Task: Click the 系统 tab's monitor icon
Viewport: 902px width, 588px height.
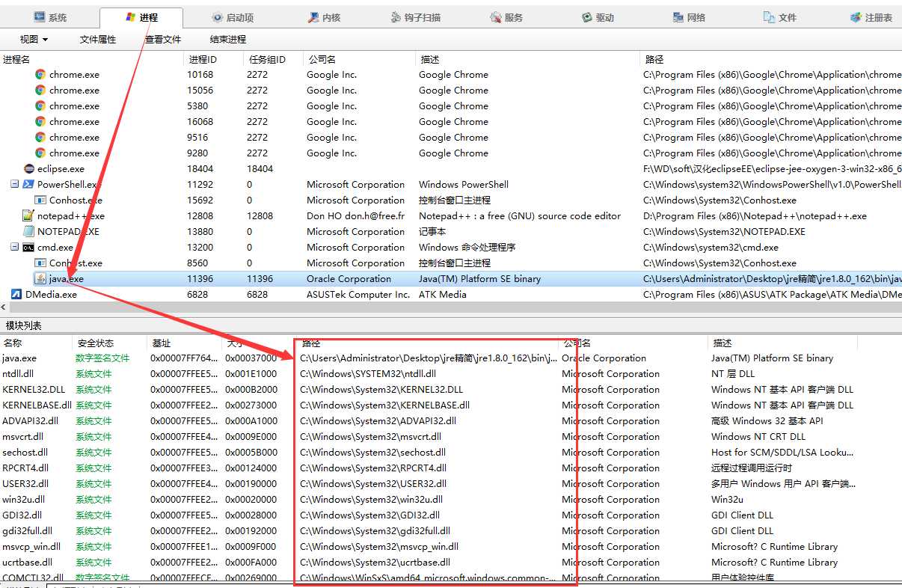Action: [39, 17]
